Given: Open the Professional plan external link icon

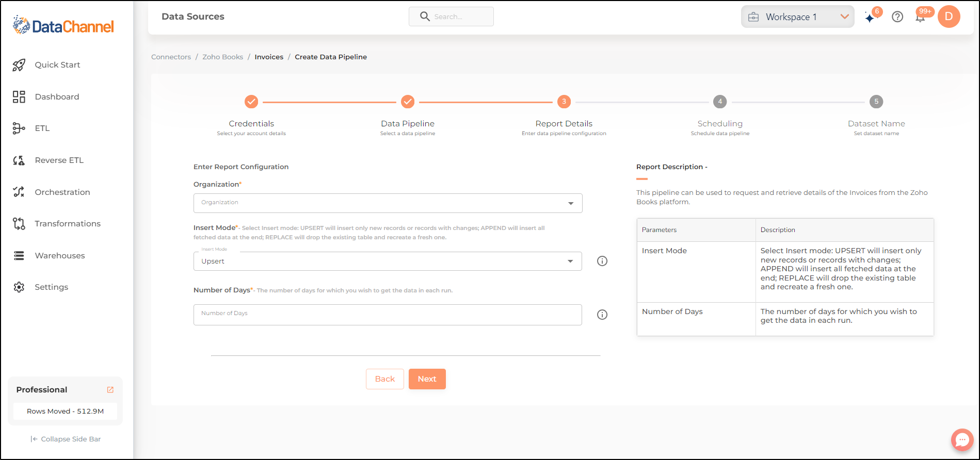Looking at the screenshot, I should coord(110,390).
